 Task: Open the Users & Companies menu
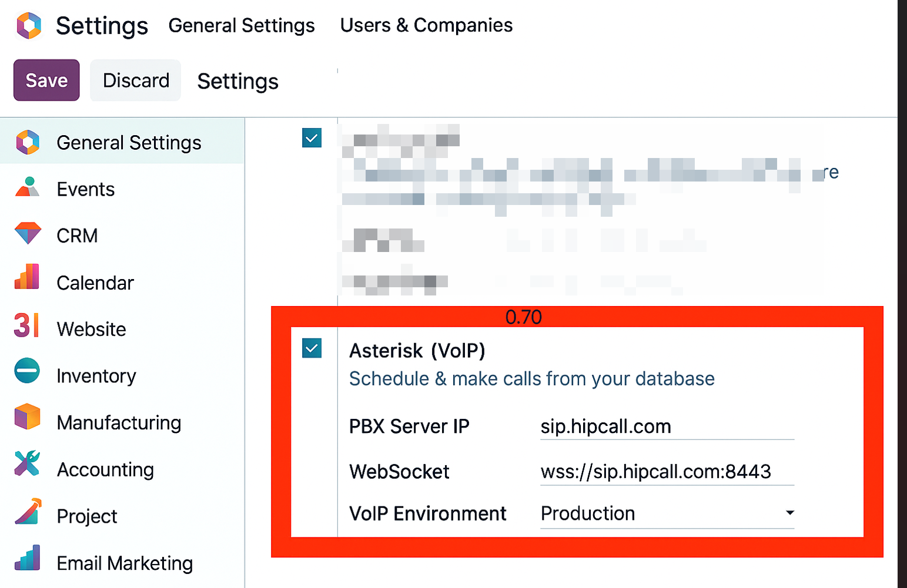[426, 25]
